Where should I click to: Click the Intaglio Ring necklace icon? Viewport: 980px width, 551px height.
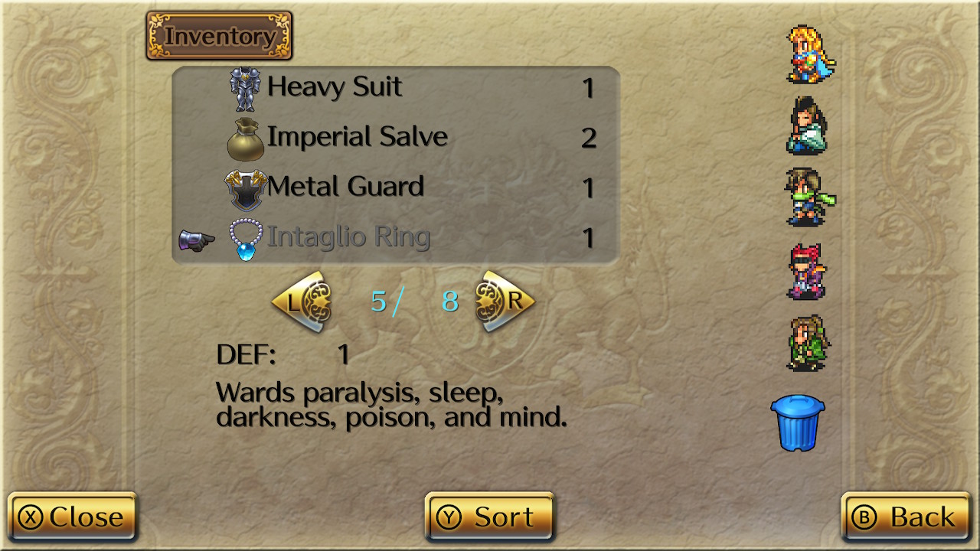click(x=246, y=240)
